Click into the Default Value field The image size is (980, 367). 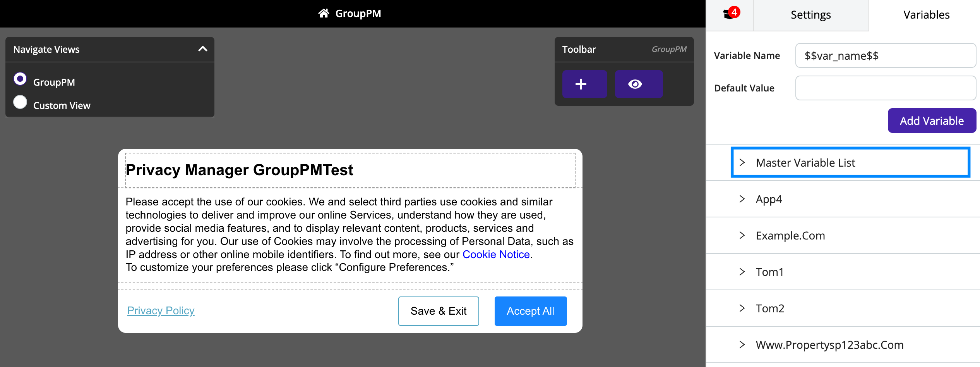886,88
